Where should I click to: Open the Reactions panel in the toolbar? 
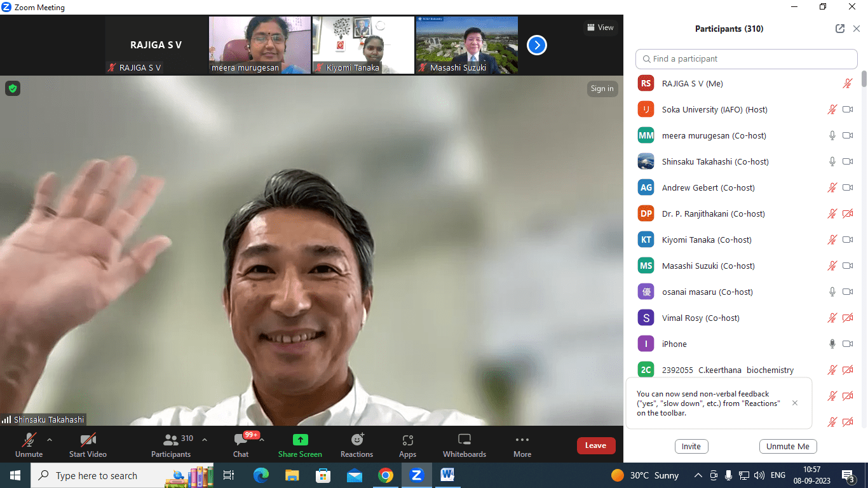(x=356, y=445)
